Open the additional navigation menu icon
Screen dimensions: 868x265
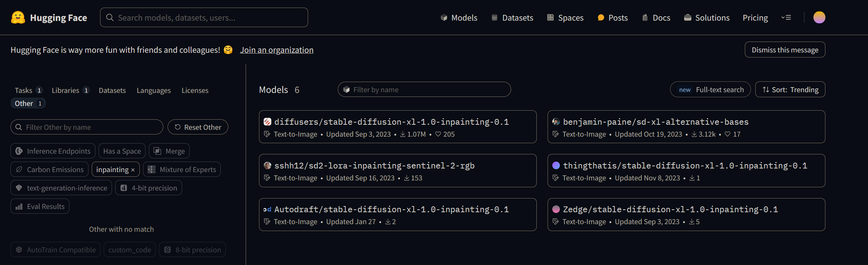point(786,17)
